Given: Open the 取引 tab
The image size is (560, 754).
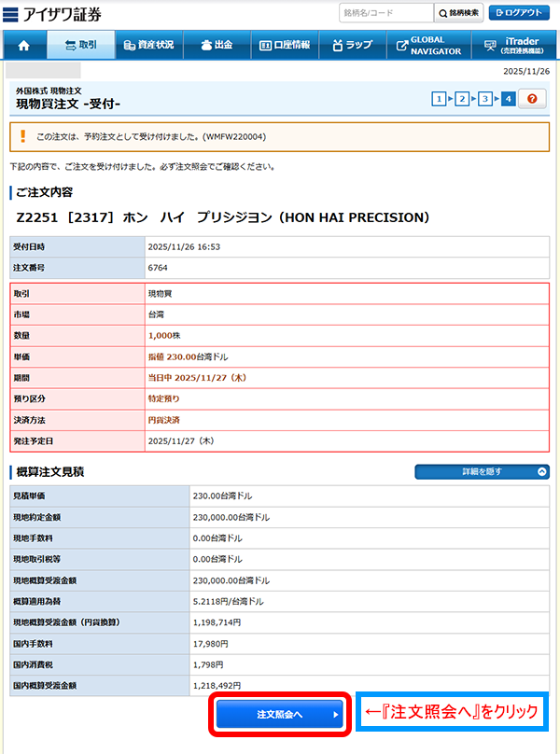Looking at the screenshot, I should point(81,45).
